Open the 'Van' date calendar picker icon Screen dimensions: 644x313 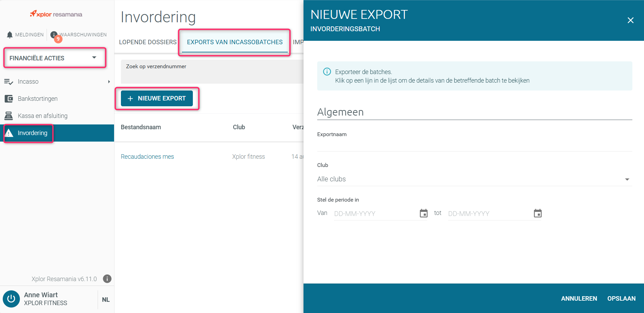(424, 213)
